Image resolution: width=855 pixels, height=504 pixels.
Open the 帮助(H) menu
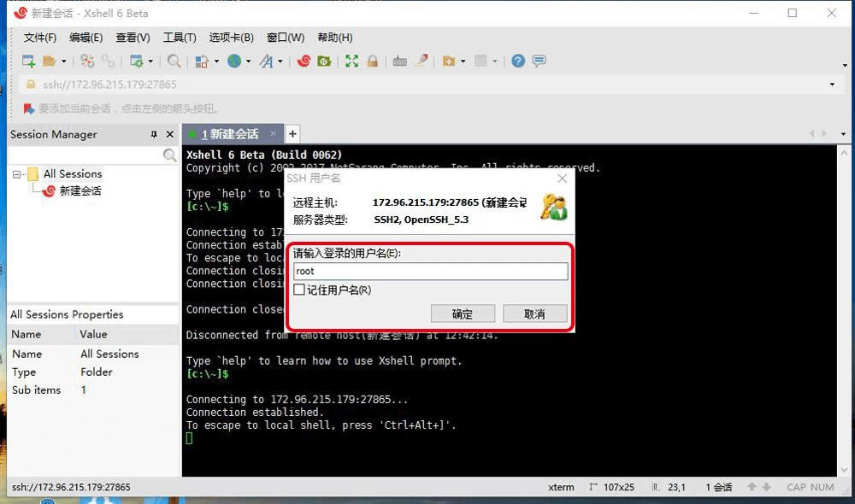tap(335, 38)
